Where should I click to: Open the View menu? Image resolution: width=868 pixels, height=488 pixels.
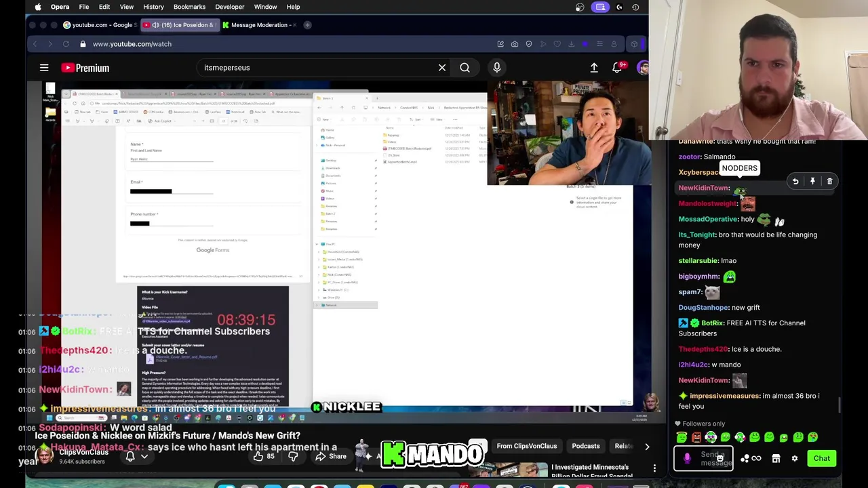coord(127,7)
